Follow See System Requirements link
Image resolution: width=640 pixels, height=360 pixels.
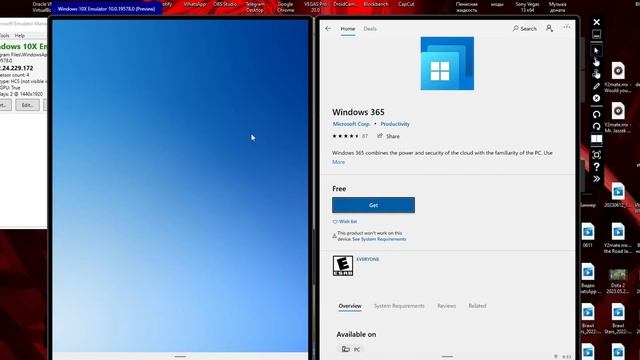click(x=379, y=239)
